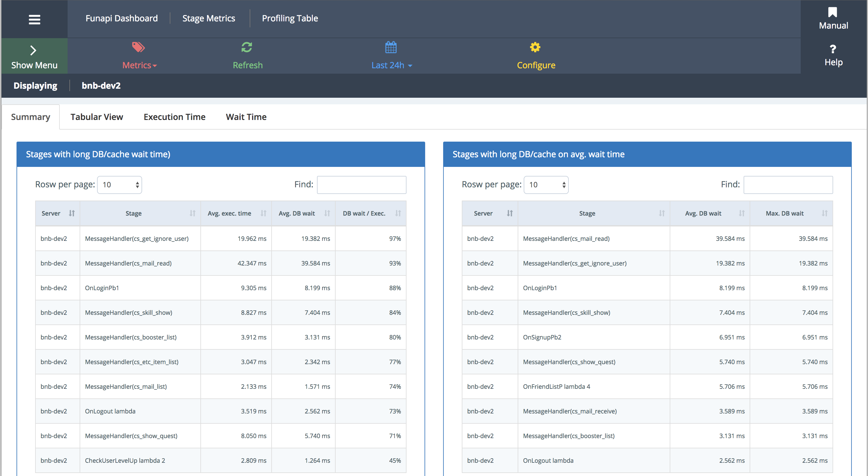Select MessageHandler(cs_booster_list) in left table
The width and height of the screenshot is (868, 476).
click(x=131, y=337)
